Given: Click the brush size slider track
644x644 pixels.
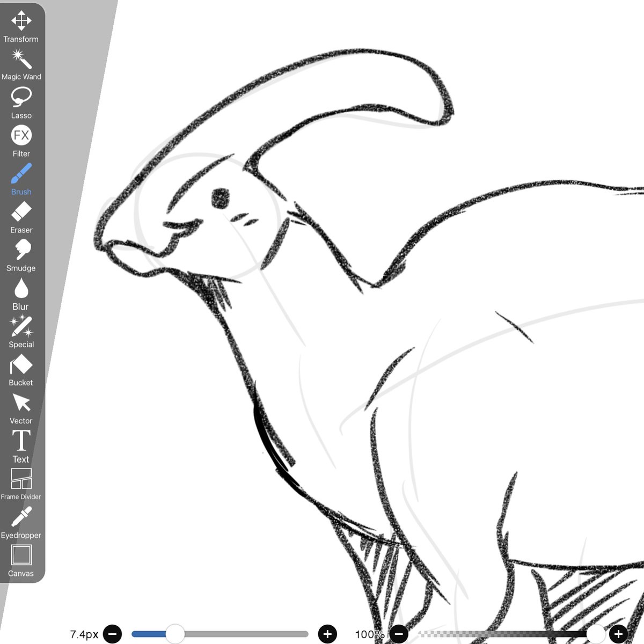Looking at the screenshot, I should (x=220, y=634).
